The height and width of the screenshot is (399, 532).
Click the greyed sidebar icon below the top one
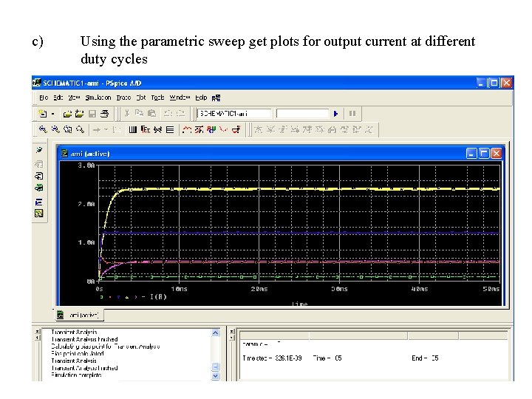point(38,165)
